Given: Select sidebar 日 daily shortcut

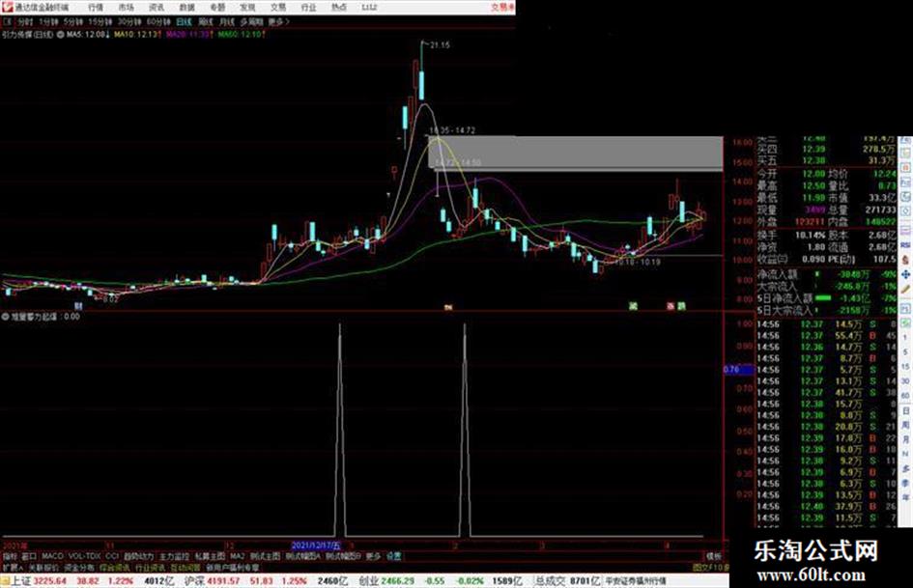Looking at the screenshot, I should (x=905, y=410).
